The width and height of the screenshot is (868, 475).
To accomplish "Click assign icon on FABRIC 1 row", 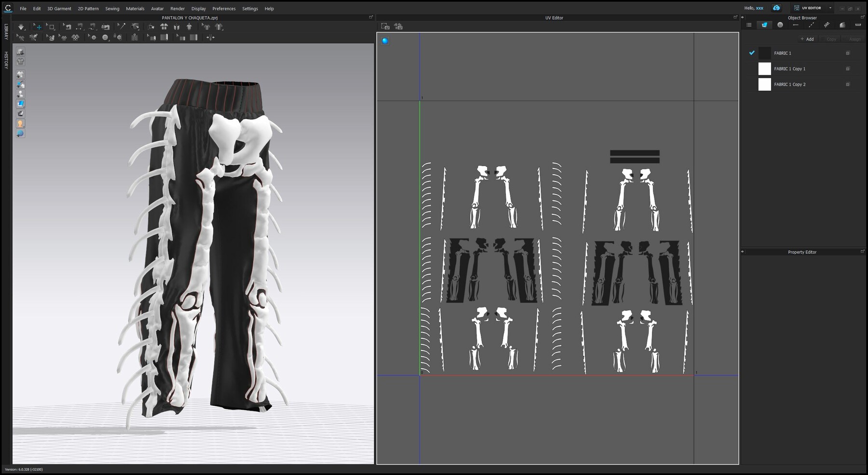I will (x=848, y=53).
